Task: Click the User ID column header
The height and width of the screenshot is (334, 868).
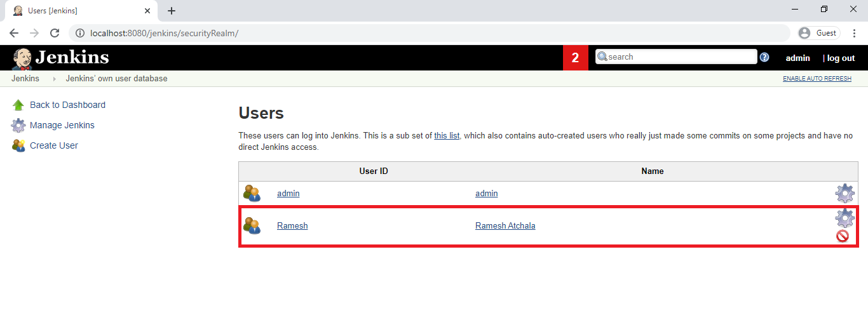Action: 374,171
